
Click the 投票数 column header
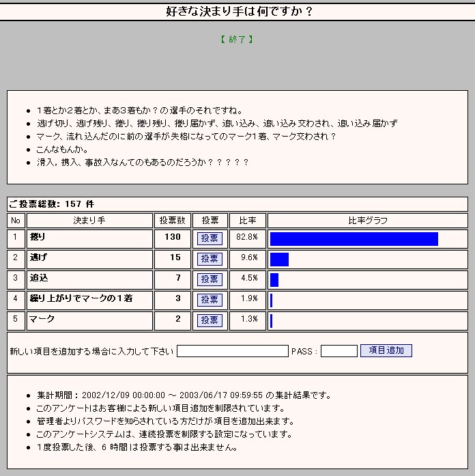[x=173, y=221]
